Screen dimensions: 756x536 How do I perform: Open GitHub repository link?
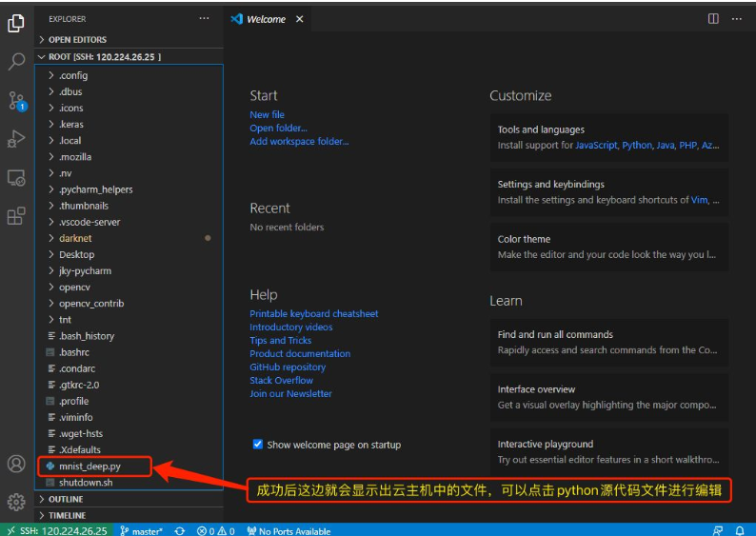(288, 367)
